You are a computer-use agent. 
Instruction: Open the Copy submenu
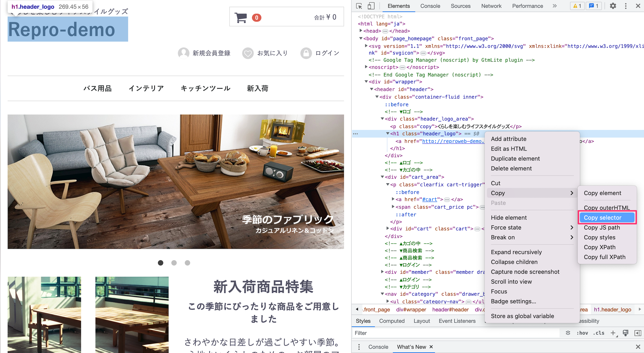pos(532,193)
